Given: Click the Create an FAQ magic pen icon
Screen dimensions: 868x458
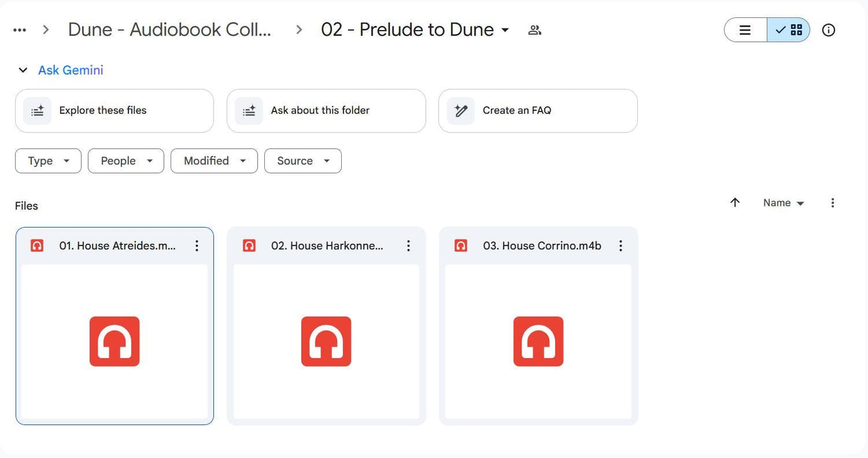Looking at the screenshot, I should pos(461,110).
